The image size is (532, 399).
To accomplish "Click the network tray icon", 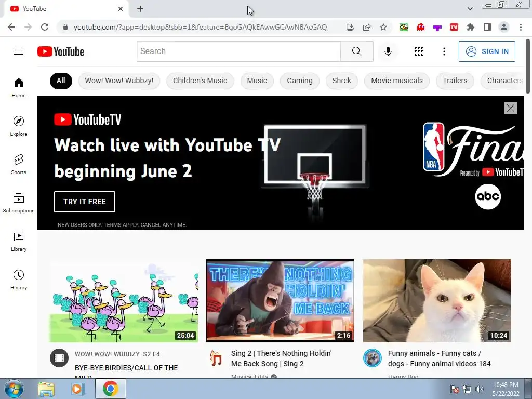I will tap(467, 389).
